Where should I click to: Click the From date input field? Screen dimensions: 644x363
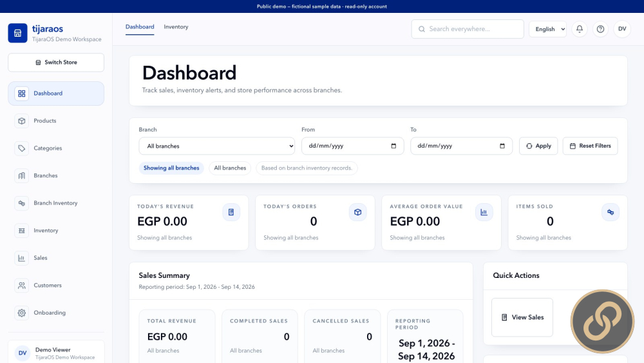[x=353, y=146]
